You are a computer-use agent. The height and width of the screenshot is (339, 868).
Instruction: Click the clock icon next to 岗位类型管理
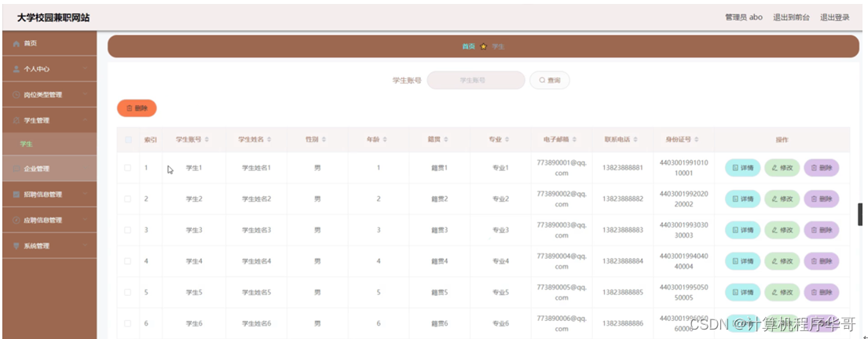click(16, 95)
